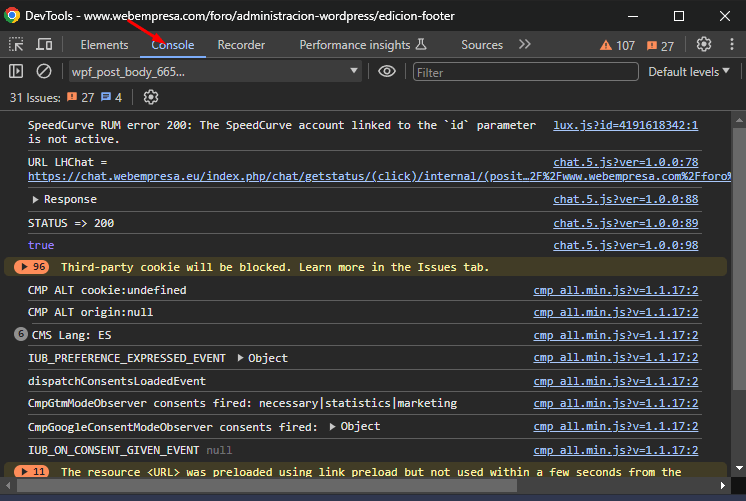This screenshot has height=501, width=746.
Task: Open source link for CMP ALT origin:null
Action: click(616, 312)
